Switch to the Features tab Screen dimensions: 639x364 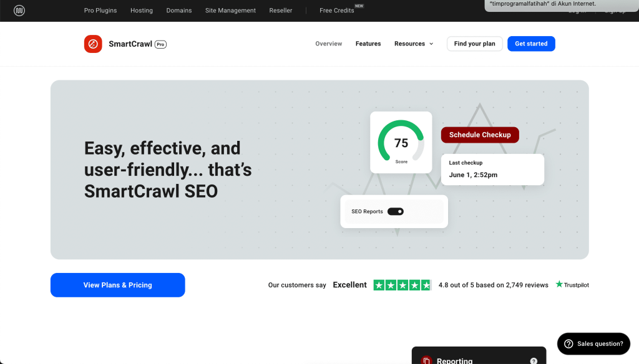pyautogui.click(x=368, y=44)
